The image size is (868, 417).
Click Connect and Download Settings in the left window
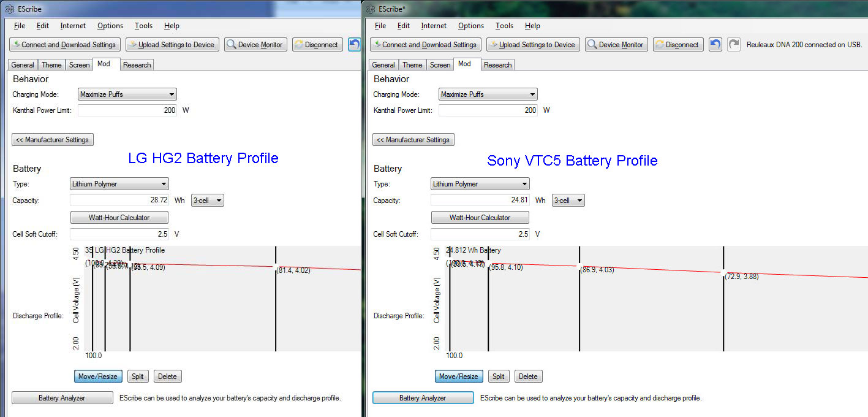pyautogui.click(x=64, y=44)
